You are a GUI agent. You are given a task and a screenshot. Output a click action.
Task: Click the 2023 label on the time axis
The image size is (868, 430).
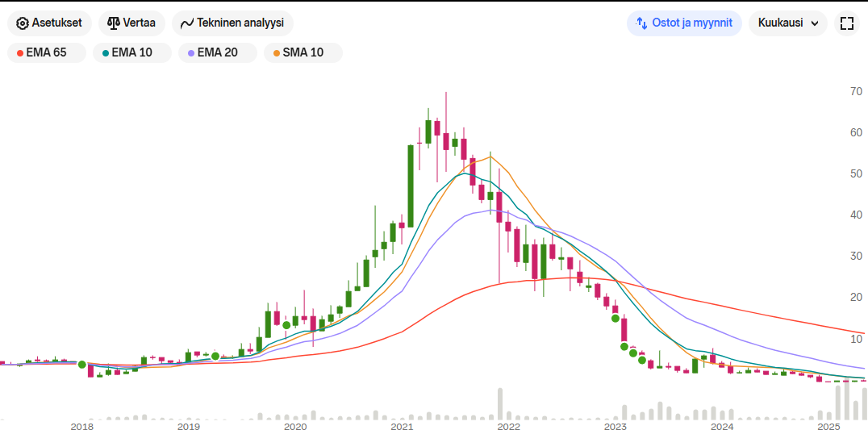click(x=616, y=426)
